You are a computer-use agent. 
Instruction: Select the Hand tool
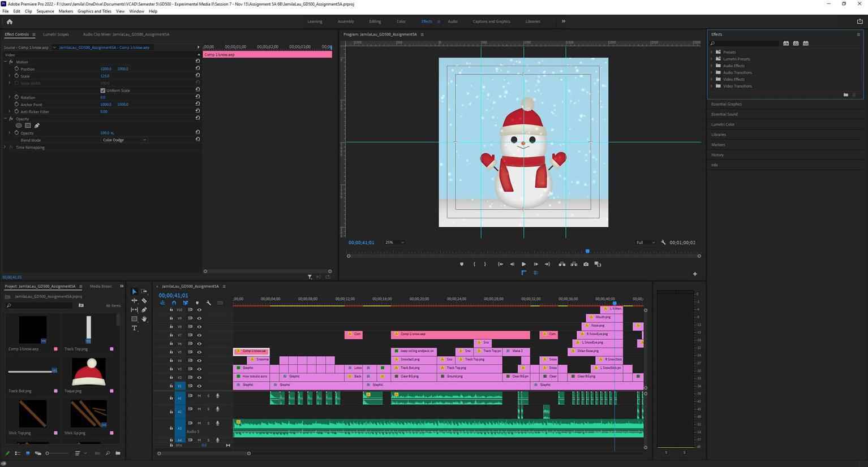tap(144, 319)
